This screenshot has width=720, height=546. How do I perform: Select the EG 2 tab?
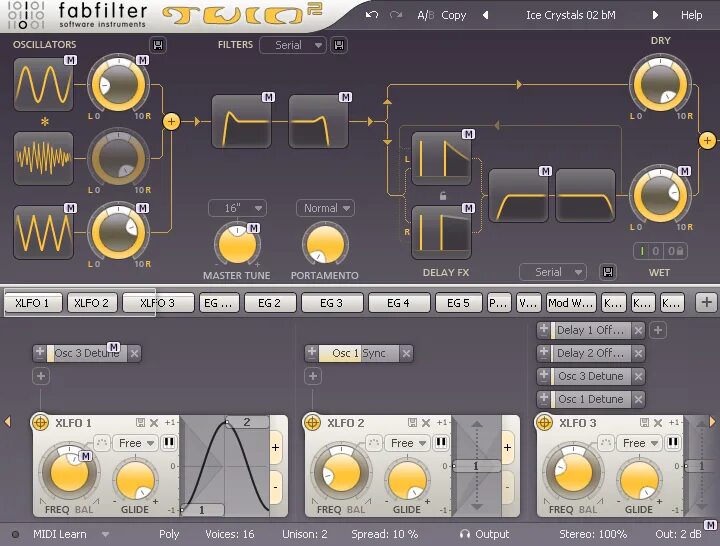270,303
